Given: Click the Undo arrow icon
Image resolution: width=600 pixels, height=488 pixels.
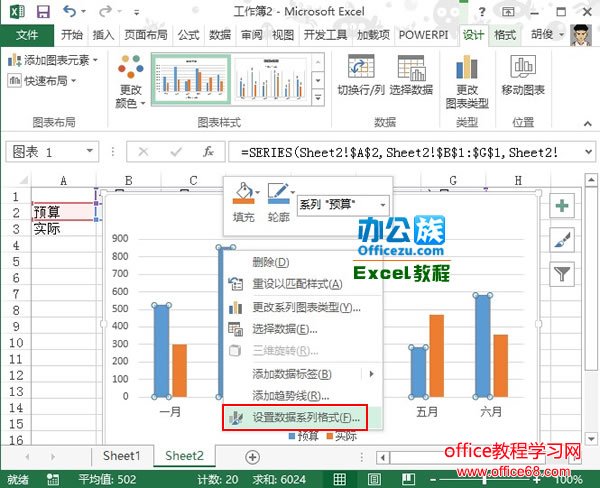Looking at the screenshot, I should click(70, 11).
